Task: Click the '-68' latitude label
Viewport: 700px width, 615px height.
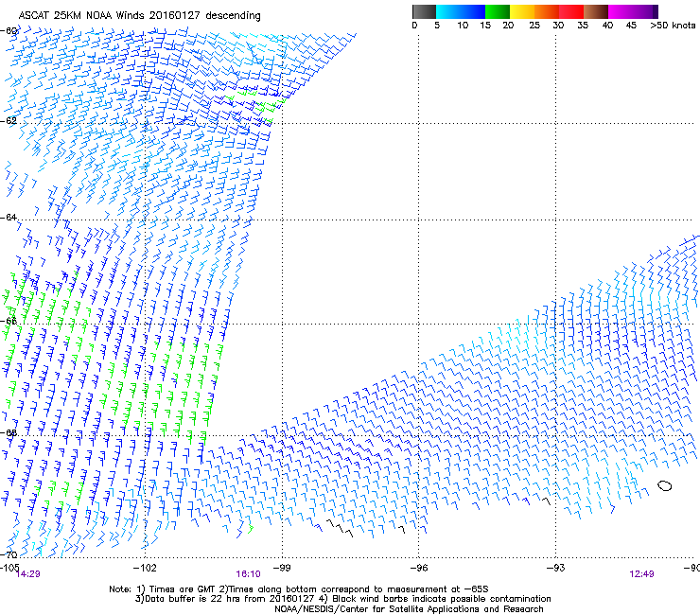Action: click(9, 432)
